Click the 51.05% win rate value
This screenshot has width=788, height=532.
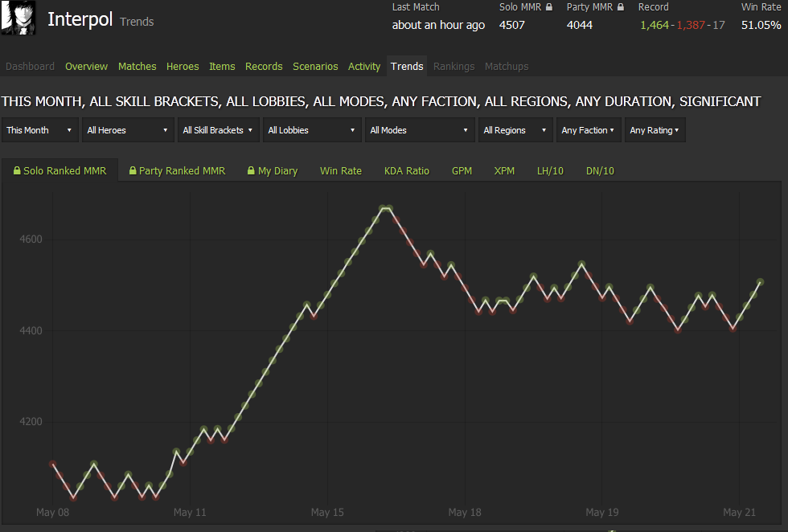click(761, 25)
